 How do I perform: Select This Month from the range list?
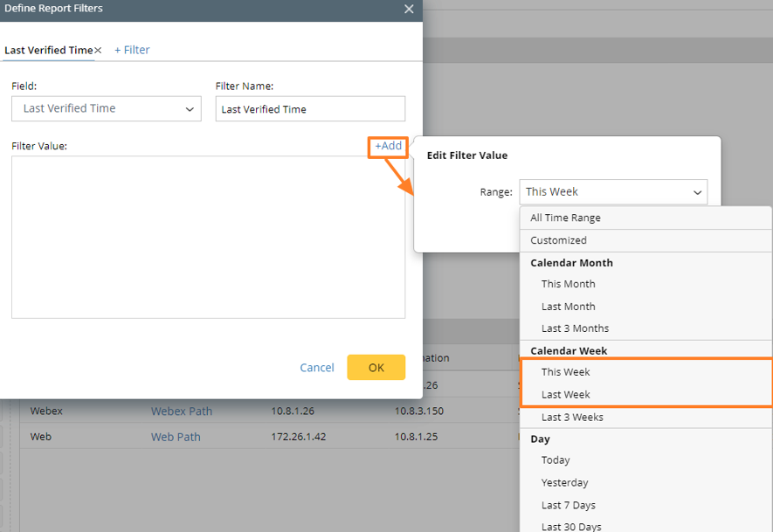coord(645,284)
